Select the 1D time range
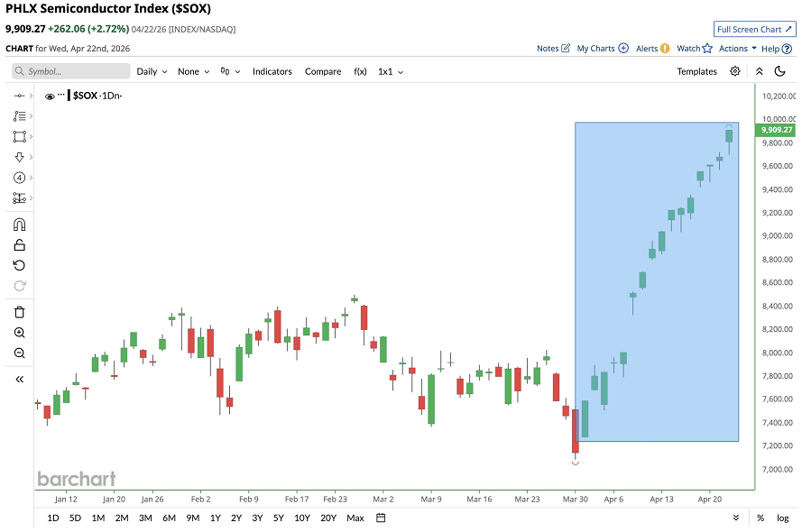Viewport: 802px width, 532px height. coord(53,518)
